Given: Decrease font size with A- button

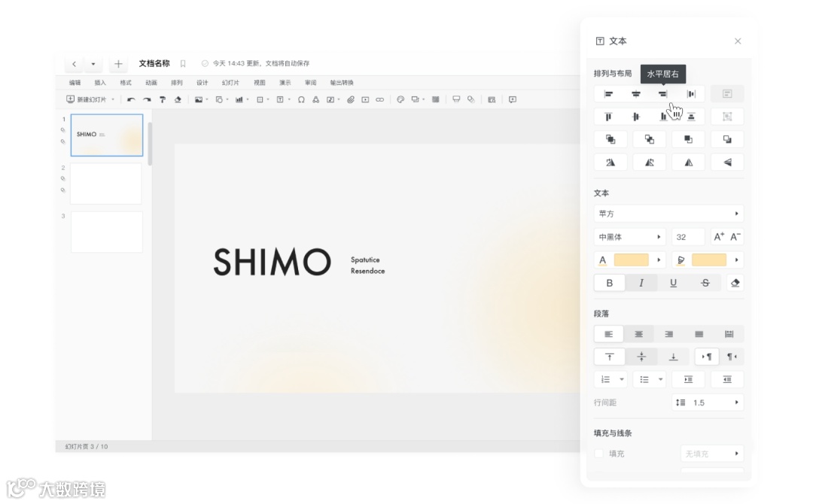Looking at the screenshot, I should point(735,237).
